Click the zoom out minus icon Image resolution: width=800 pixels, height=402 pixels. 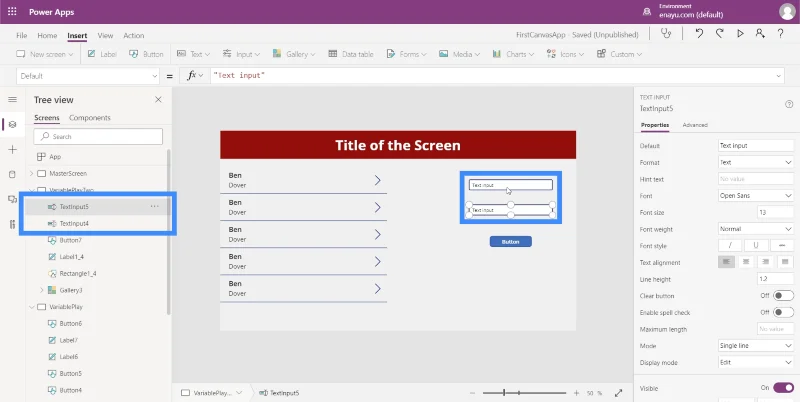[472, 393]
